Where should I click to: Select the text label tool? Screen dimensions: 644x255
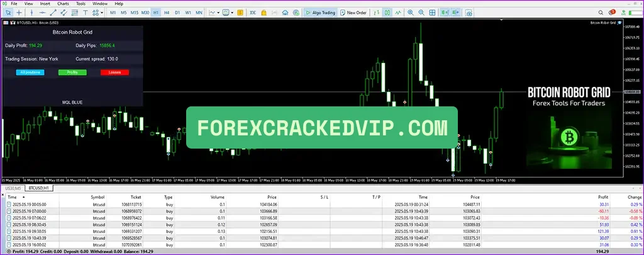86,13
